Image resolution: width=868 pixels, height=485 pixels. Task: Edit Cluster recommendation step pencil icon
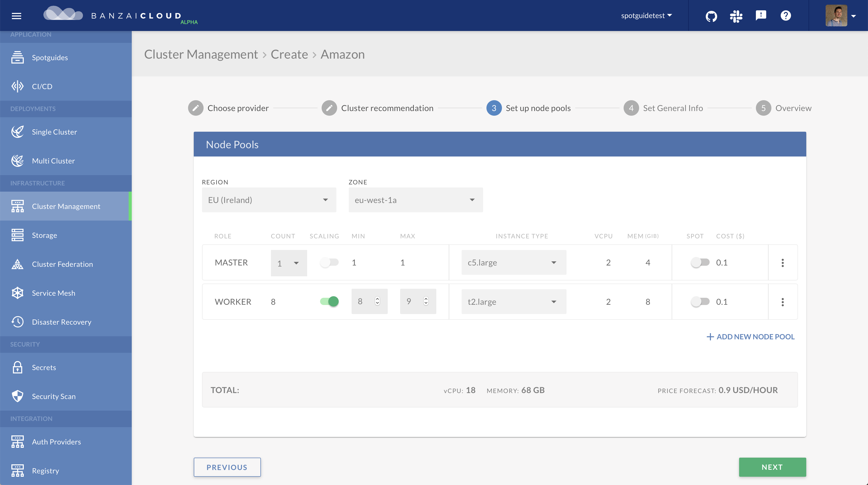pyautogui.click(x=329, y=108)
